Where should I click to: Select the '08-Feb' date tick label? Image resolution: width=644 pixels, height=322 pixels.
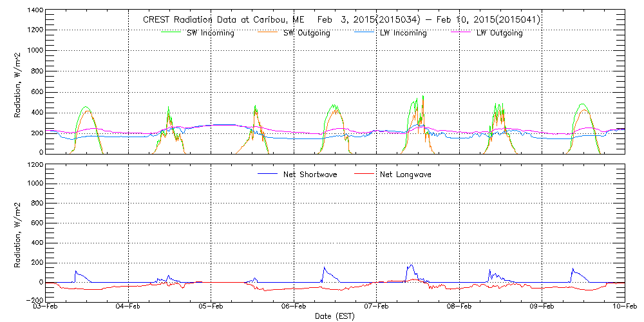click(459, 307)
